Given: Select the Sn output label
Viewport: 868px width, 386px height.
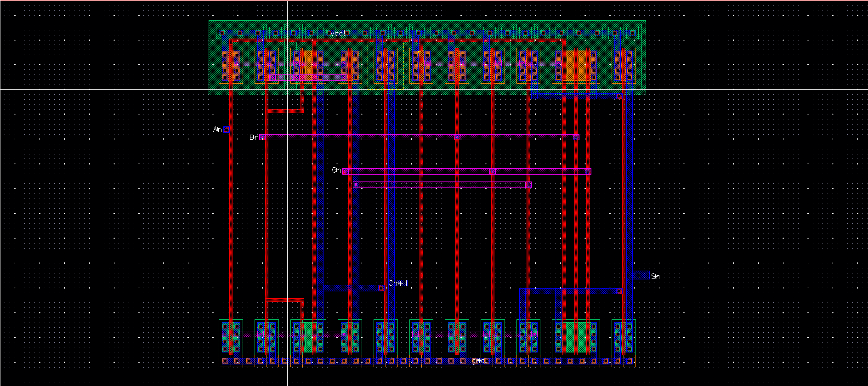Looking at the screenshot, I should 655,276.
